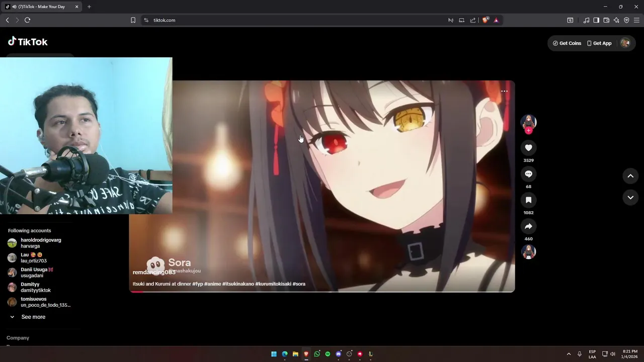Open the sound disc avatar below share
The width and height of the screenshot is (644, 362).
tap(528, 252)
